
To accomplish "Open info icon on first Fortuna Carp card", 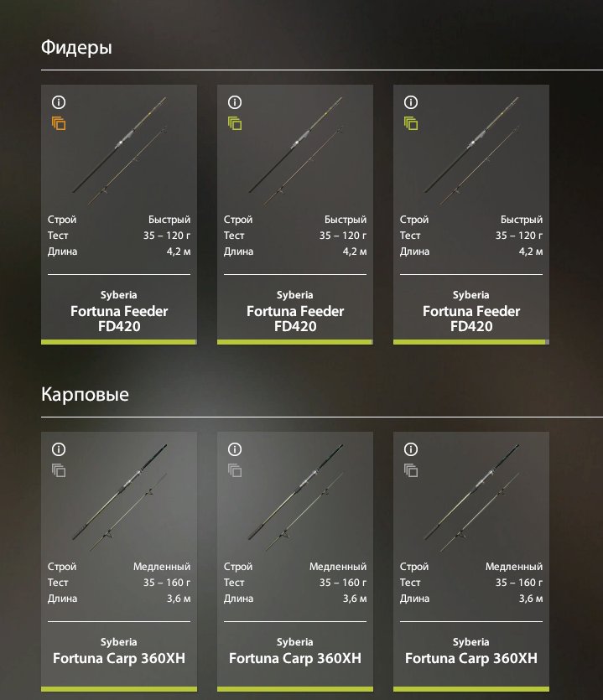I will pyautogui.click(x=59, y=449).
